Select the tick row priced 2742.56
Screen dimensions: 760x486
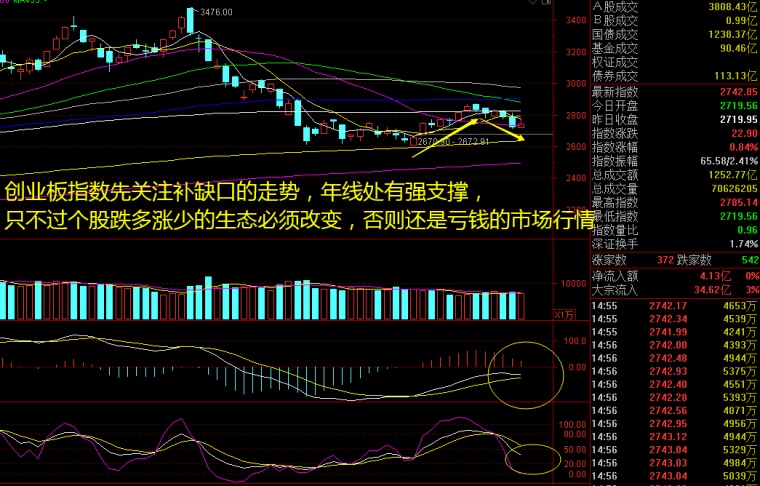pyautogui.click(x=675, y=410)
